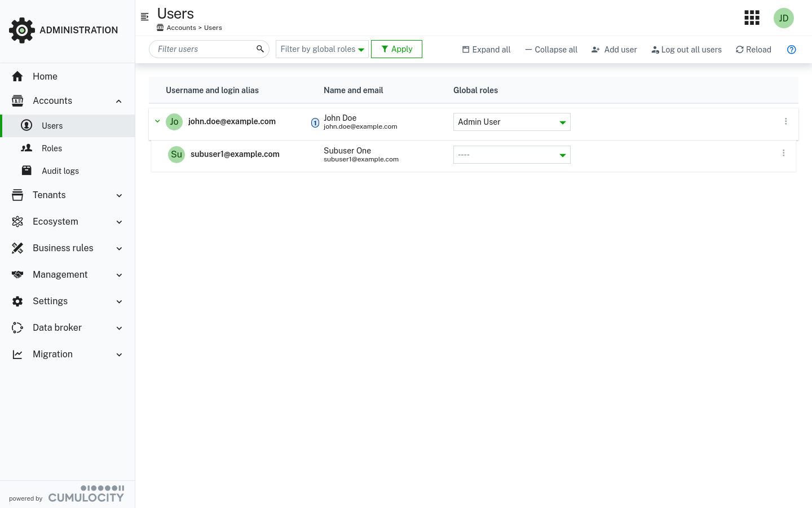This screenshot has width=812, height=508.
Task: Open Filter by global roles dropdown
Action: tap(322, 49)
